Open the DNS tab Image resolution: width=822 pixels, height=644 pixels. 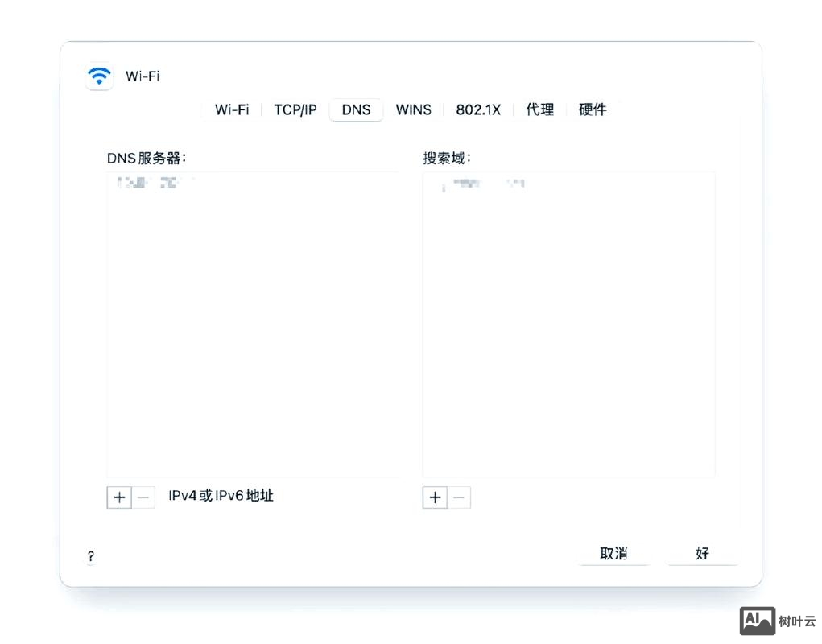click(356, 109)
